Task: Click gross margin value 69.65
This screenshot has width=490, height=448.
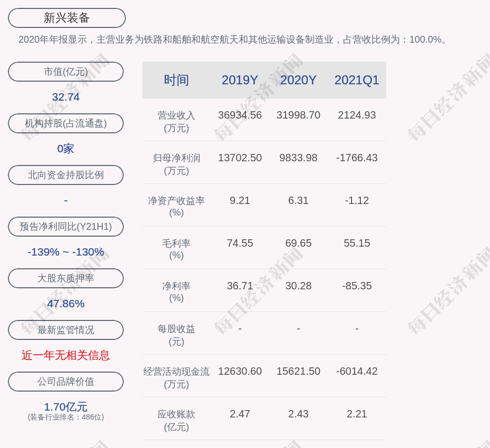Action: pos(298,243)
